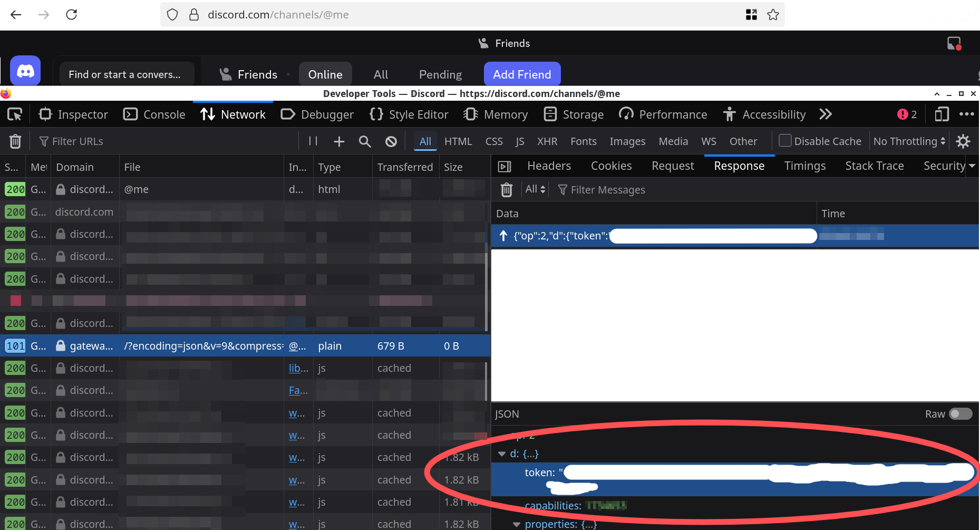The width and height of the screenshot is (980, 530).
Task: Filter requests by WS type
Action: coord(709,141)
